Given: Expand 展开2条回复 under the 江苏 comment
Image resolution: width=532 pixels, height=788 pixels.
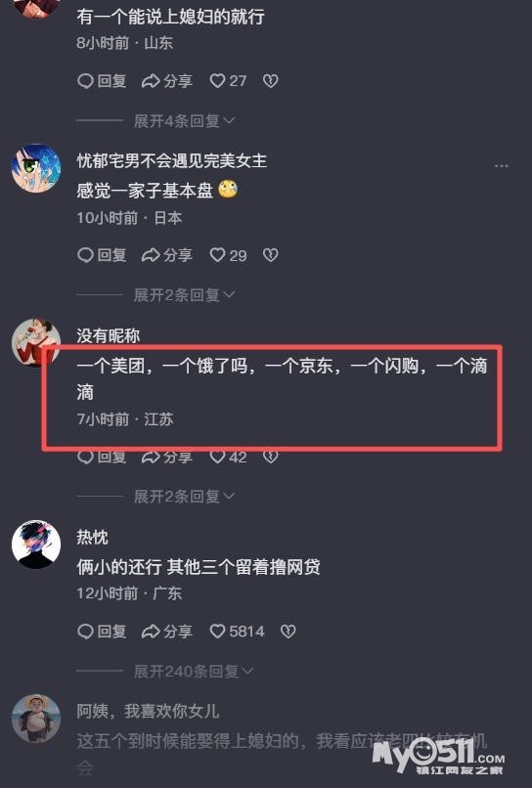Looking at the screenshot, I should pos(184,497).
